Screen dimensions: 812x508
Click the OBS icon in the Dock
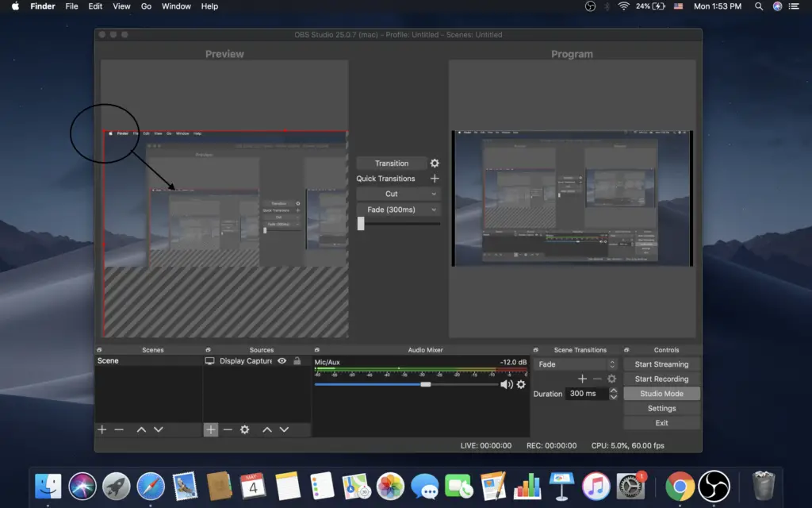click(x=714, y=487)
